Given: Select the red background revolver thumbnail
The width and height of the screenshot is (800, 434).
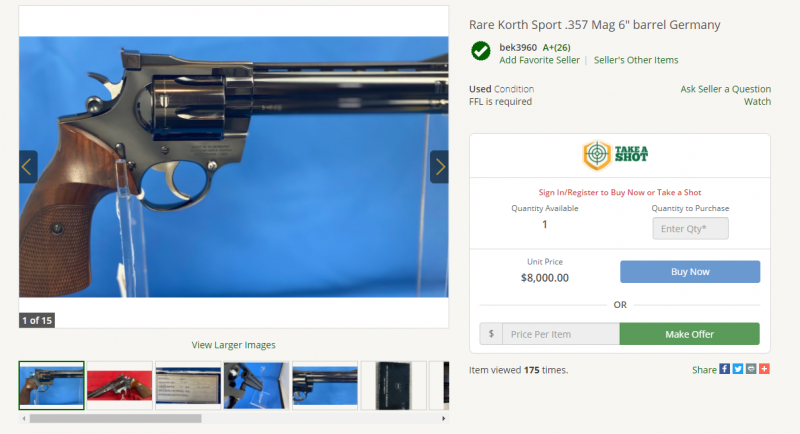Looking at the screenshot, I should 119,386.
